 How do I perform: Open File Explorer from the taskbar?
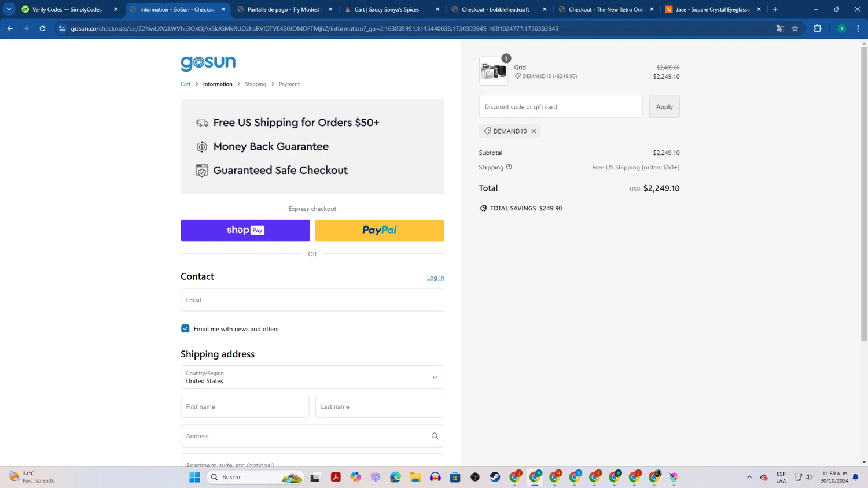pyautogui.click(x=415, y=477)
